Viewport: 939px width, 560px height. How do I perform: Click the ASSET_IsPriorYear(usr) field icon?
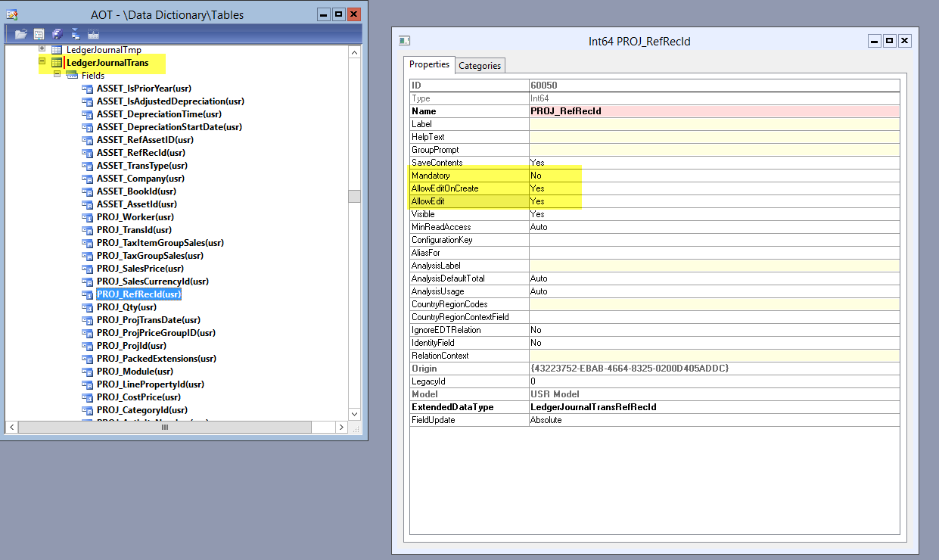(87, 89)
